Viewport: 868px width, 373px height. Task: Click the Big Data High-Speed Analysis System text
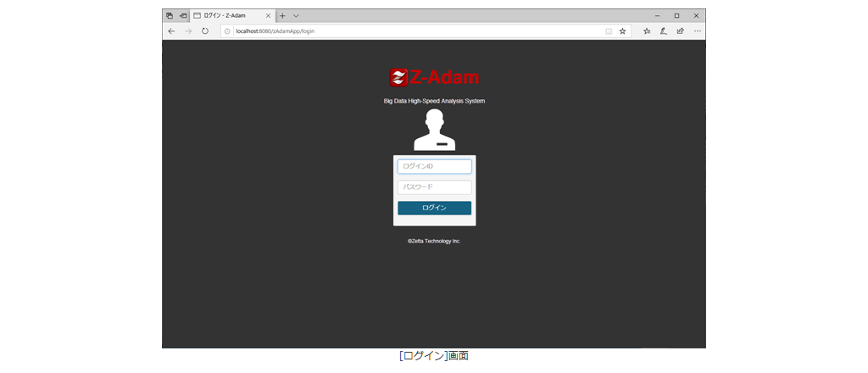tap(435, 101)
